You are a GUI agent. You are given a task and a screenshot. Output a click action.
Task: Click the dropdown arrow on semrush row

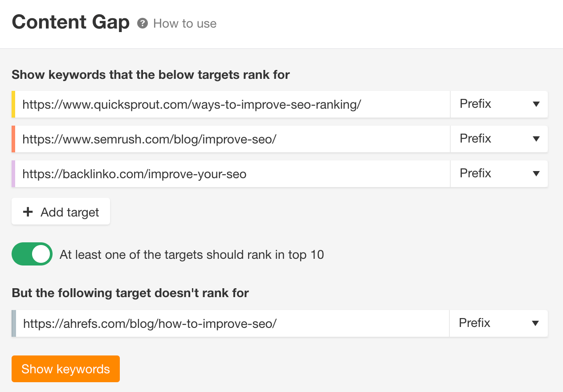pyautogui.click(x=536, y=139)
